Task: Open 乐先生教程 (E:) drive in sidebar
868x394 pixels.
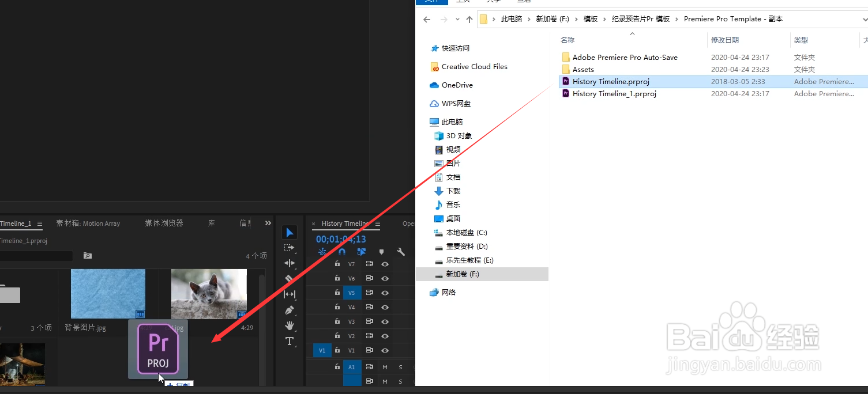Action: [464, 260]
